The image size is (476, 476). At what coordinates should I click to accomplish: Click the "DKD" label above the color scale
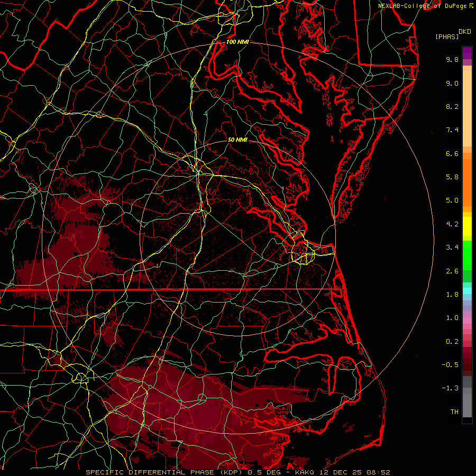pyautogui.click(x=464, y=32)
